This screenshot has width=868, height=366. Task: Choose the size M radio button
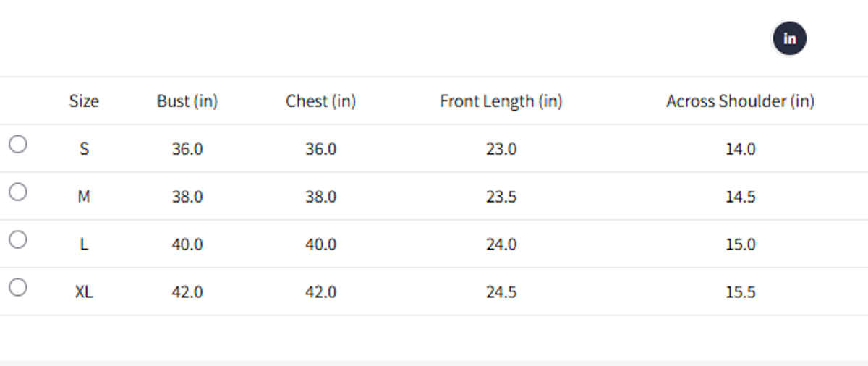18,192
